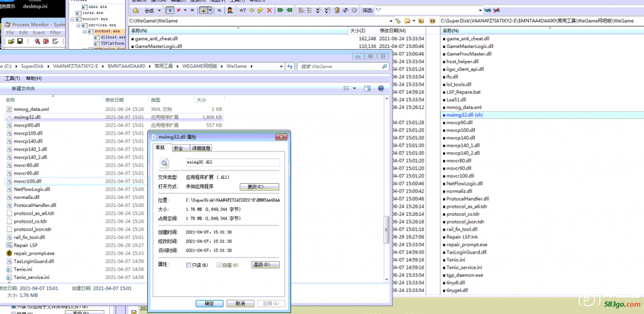Click the 修改日期 column header in Explorer
Screen dimensions: 644x314
pyautogui.click(x=114, y=100)
